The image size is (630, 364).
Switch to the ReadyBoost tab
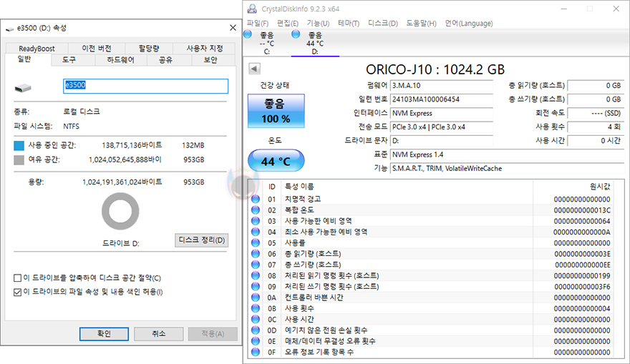[37, 48]
